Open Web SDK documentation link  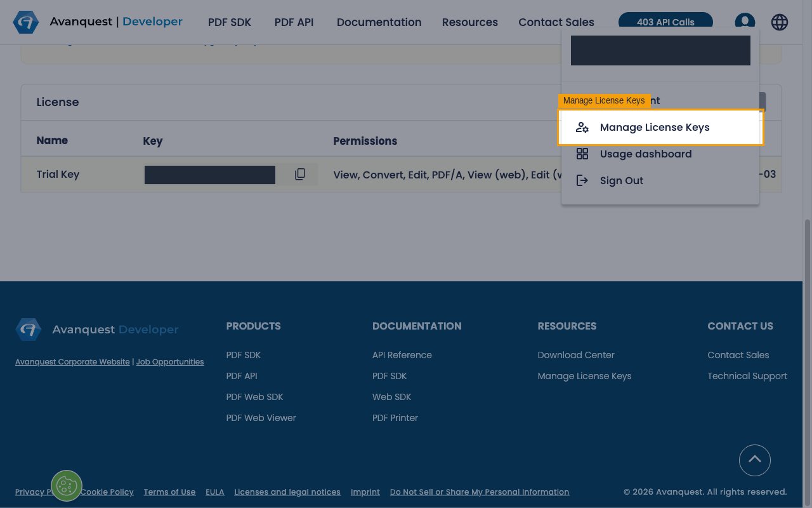tap(391, 397)
